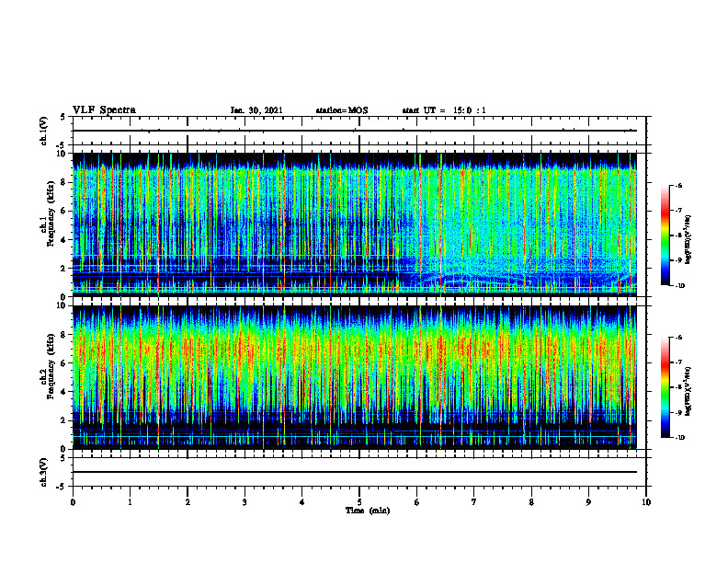Click the "VLF Spectra" plot title
728x563 pixels.
104,110
